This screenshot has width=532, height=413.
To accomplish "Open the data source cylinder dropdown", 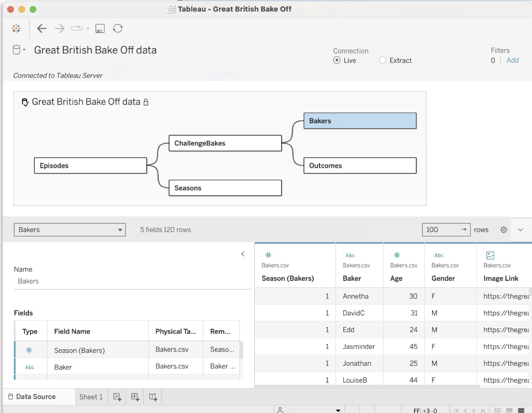I will coord(19,50).
